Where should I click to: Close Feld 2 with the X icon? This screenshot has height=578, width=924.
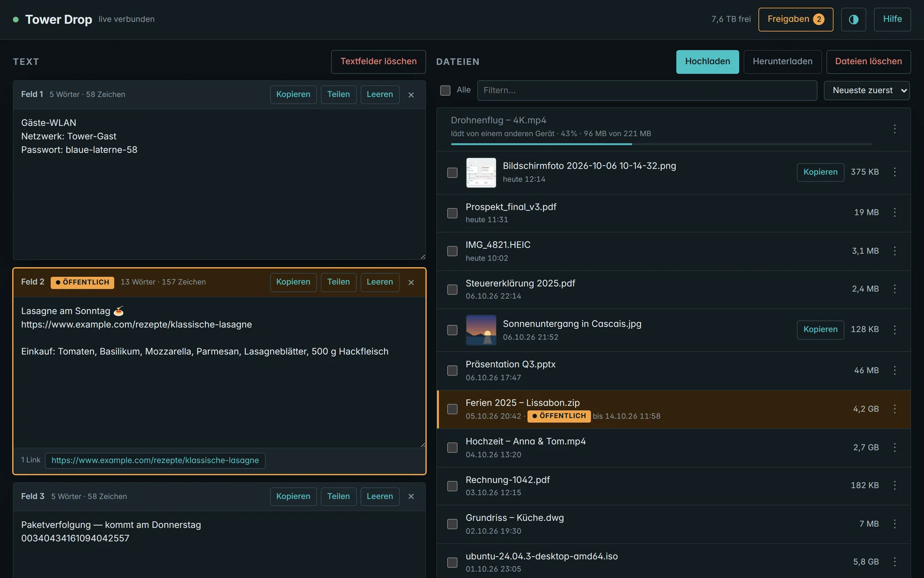(x=411, y=283)
